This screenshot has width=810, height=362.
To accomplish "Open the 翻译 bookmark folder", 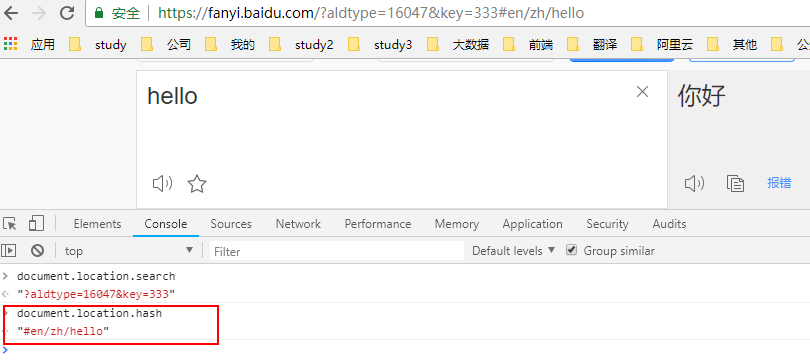I will coord(593,45).
